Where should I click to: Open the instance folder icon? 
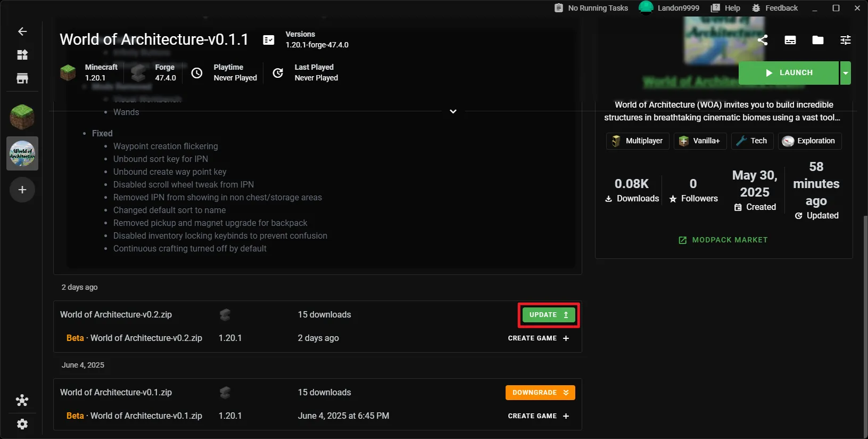[818, 40]
